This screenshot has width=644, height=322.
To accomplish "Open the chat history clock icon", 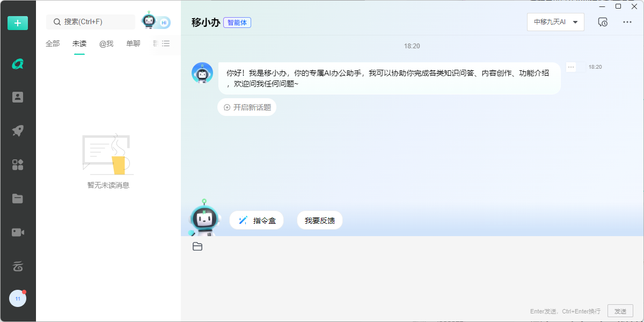I will click(603, 21).
